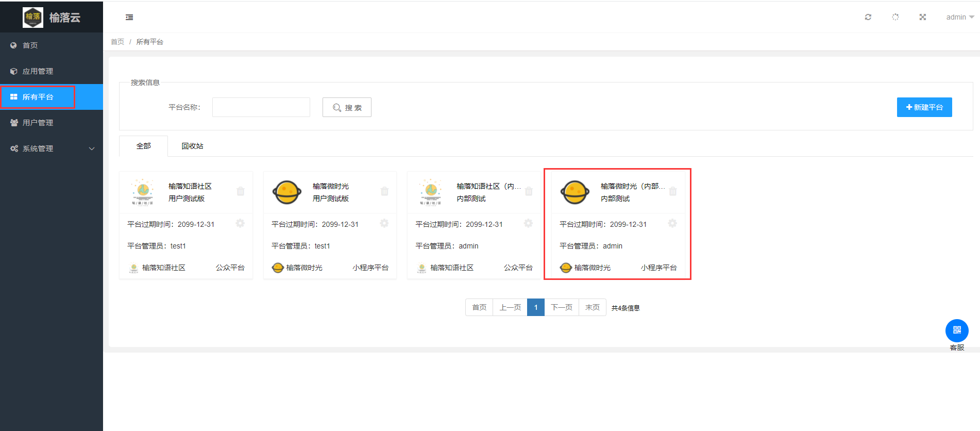Click small app icon in first test1 card footer

134,268
